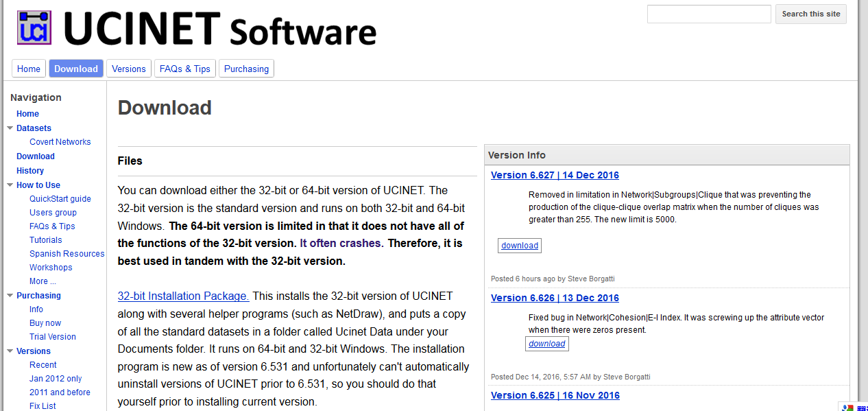
Task: Open the History navigation link
Action: 30,171
